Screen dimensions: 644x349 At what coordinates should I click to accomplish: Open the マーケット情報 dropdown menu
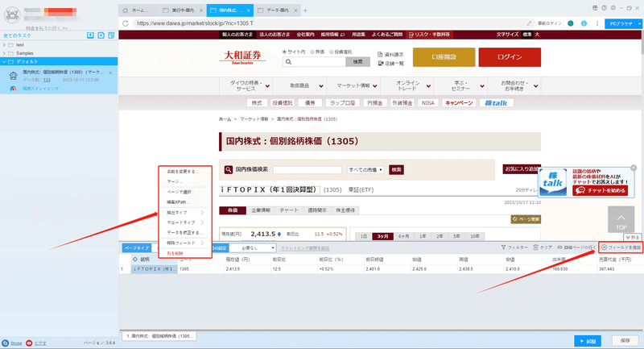[x=353, y=86]
